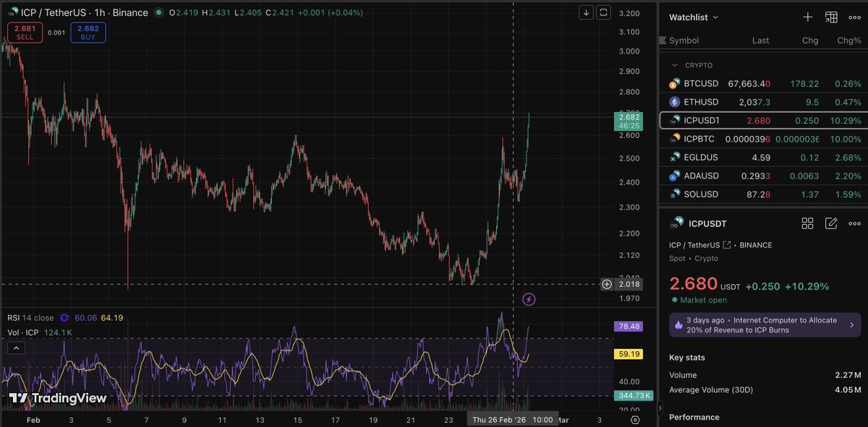Screen dimensions: 868x427
Task: Click the Key stats heading
Action: 687,358
